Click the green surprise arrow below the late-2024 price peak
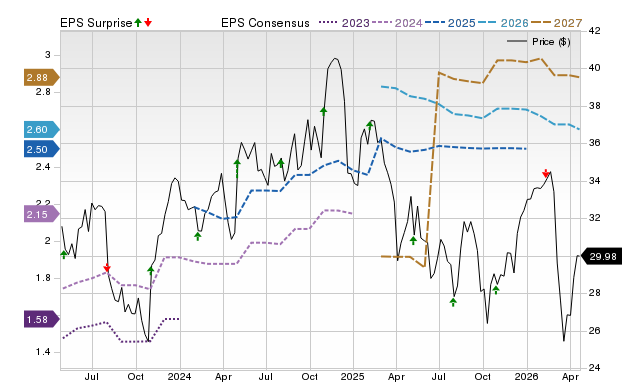Image resolution: width=640 pixels, height=382 pixels. coord(323,111)
